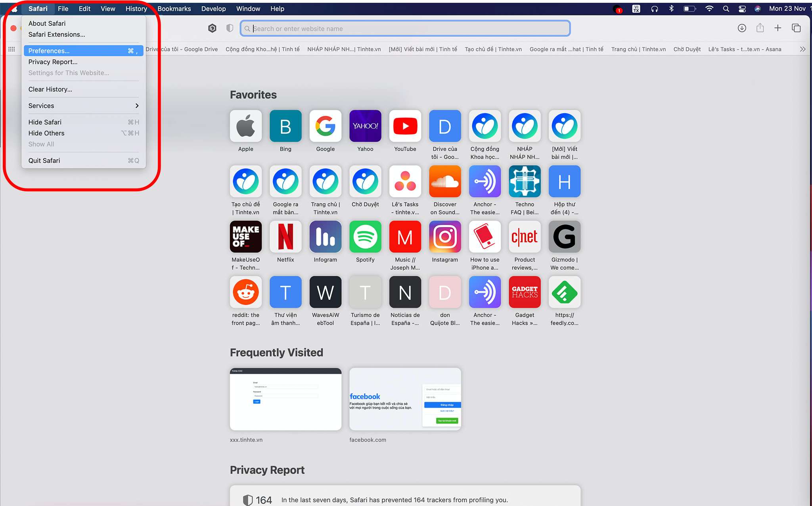Open the Bookmarks menu

coord(174,9)
